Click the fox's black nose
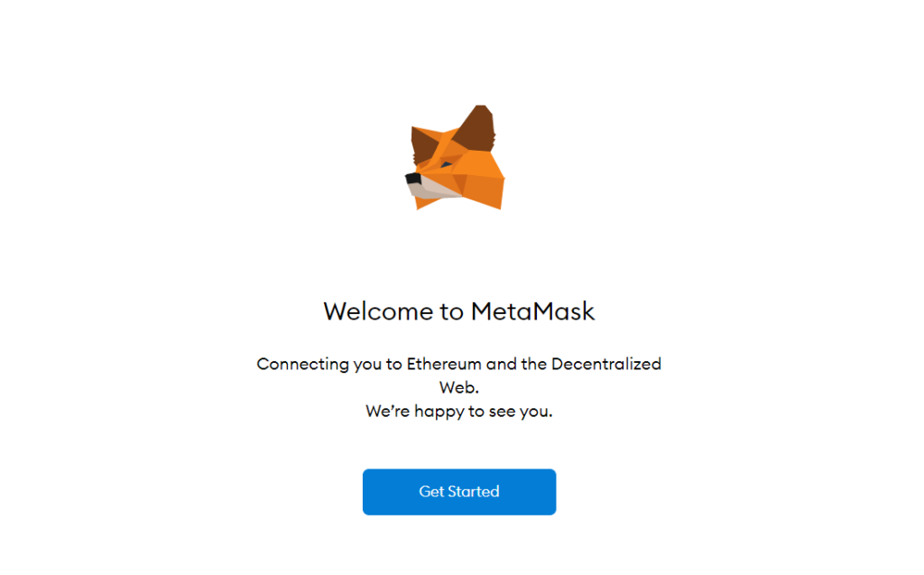924x575 pixels. [x=413, y=178]
